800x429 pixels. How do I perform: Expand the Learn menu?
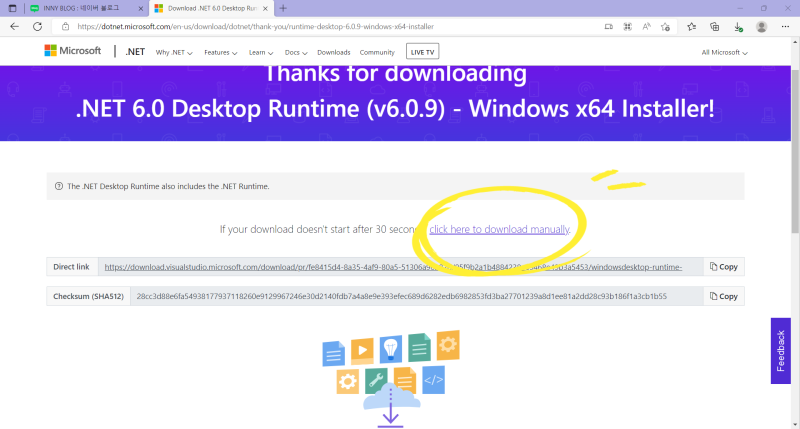[x=261, y=53]
